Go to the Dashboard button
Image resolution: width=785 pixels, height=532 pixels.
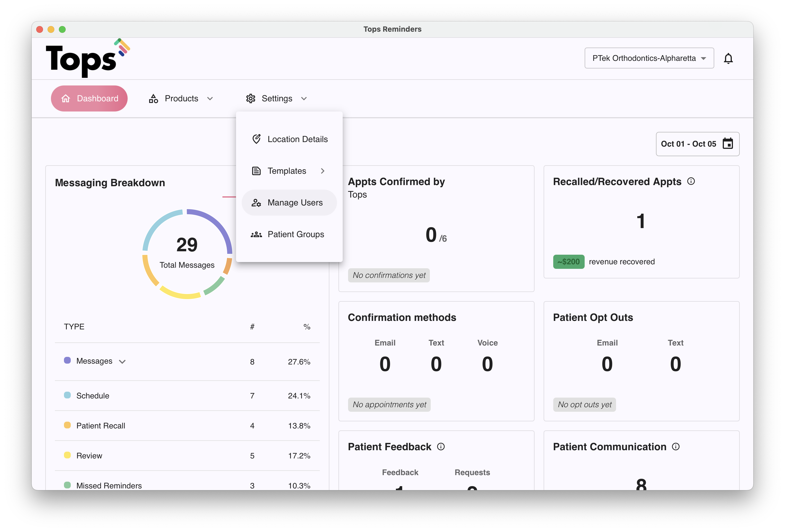(89, 99)
